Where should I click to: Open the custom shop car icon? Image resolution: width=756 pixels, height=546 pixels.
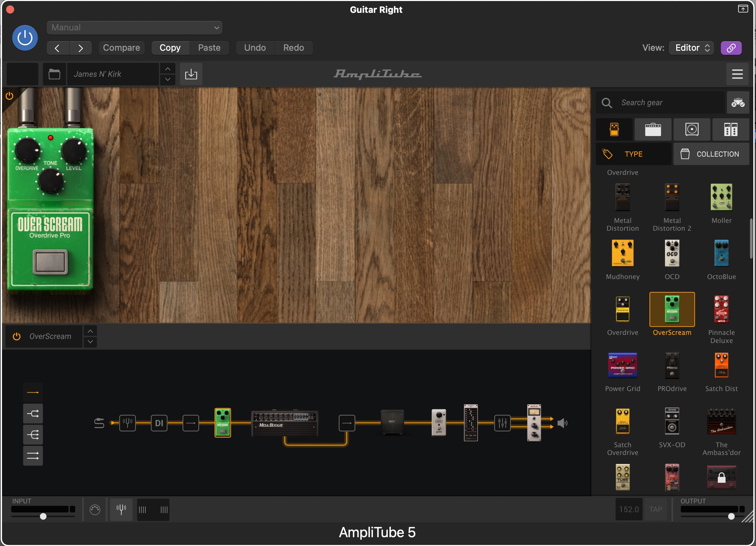pos(738,103)
